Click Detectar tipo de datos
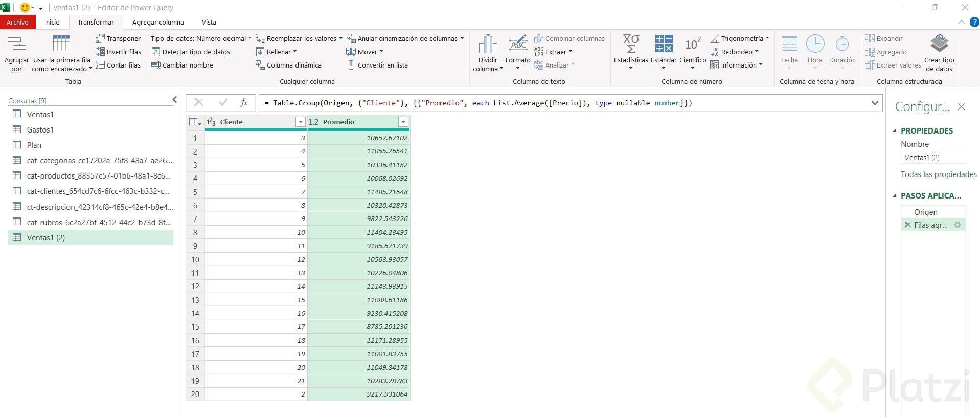 (x=191, y=52)
